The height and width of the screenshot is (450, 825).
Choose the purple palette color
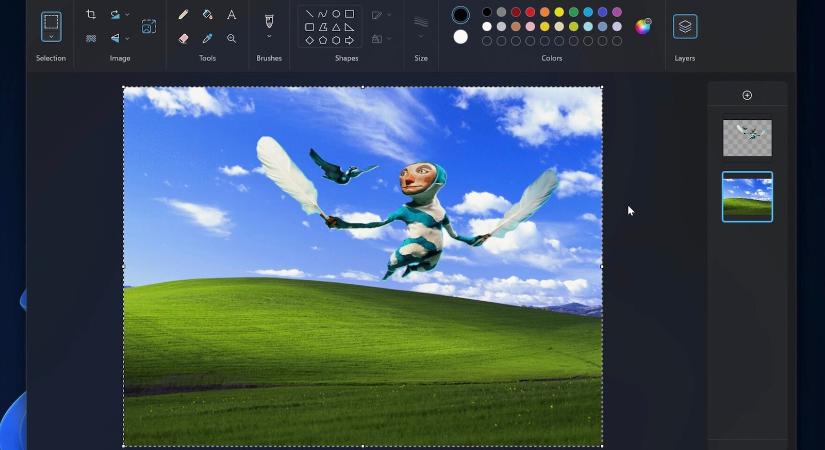617,12
